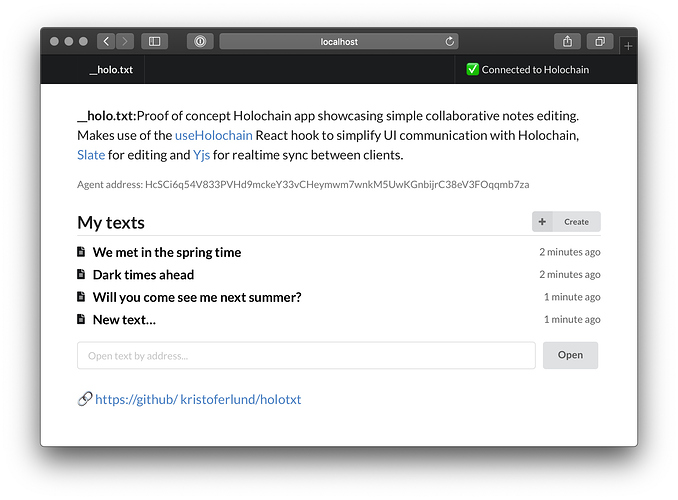Click '2 minutes ago' on Dark times row
This screenshot has height=500, width=678.
(569, 275)
